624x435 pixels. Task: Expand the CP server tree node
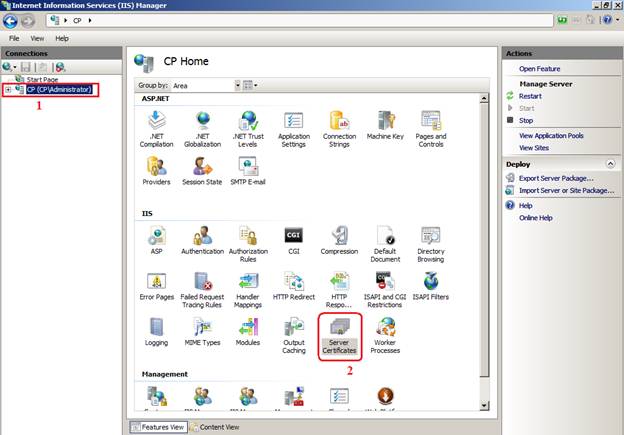point(8,90)
